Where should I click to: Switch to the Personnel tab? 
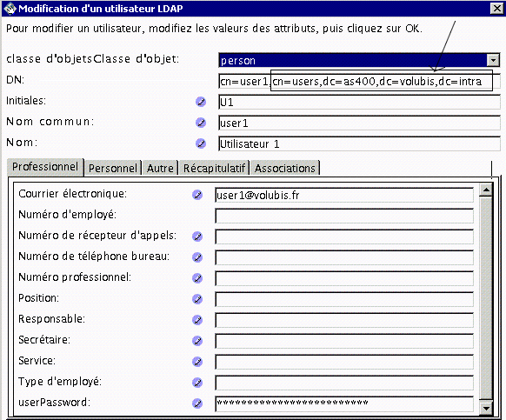pos(113,168)
